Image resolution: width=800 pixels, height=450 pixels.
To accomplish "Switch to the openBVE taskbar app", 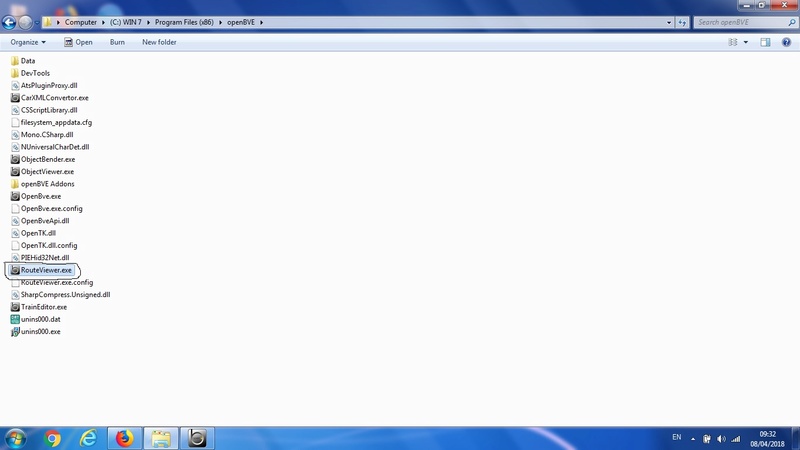I will pos(197,439).
